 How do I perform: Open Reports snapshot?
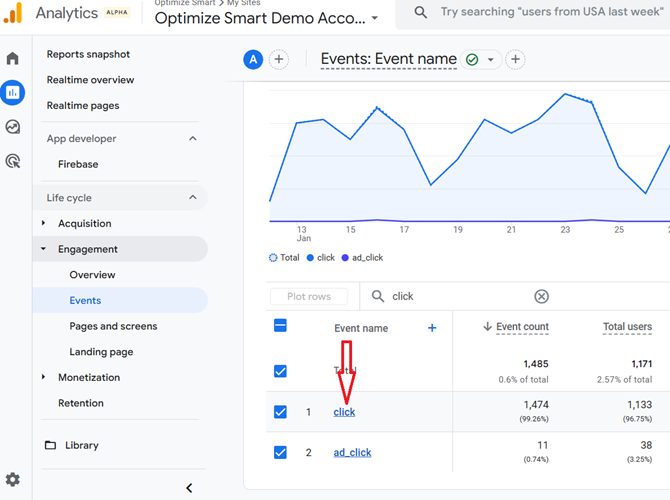pos(88,54)
